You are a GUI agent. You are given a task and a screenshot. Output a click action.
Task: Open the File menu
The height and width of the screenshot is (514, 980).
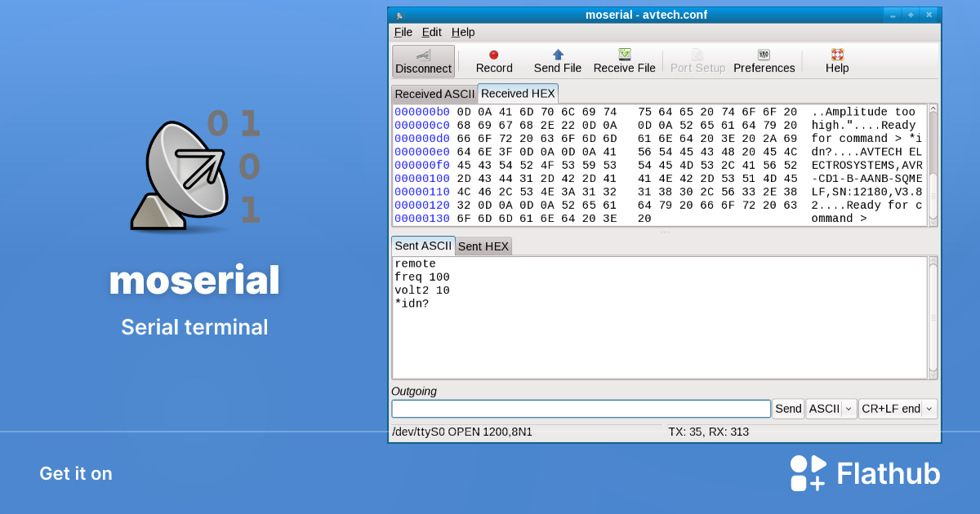403,32
